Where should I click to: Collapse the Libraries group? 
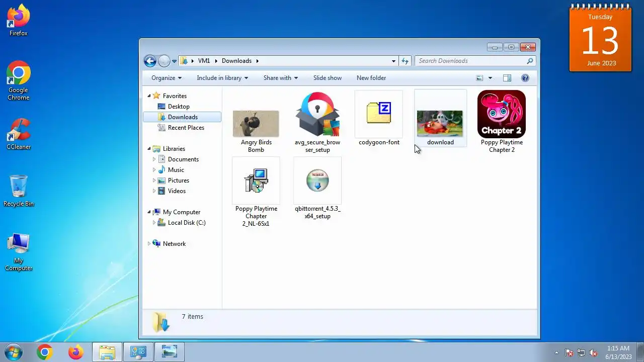click(x=149, y=149)
